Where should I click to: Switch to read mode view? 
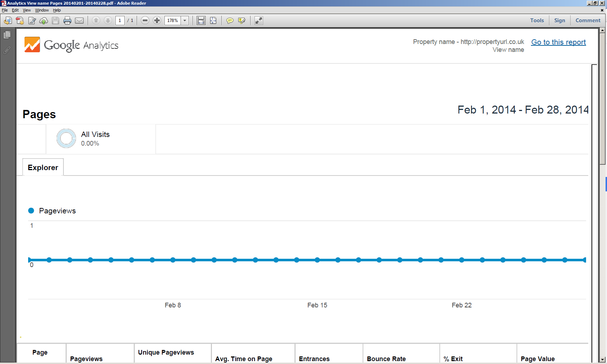point(259,21)
